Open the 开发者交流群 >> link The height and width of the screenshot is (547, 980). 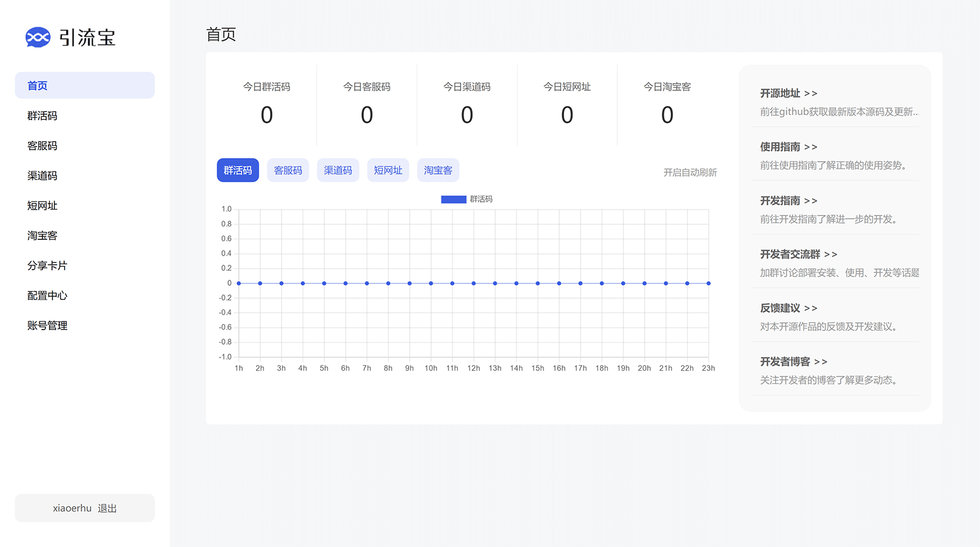point(799,254)
